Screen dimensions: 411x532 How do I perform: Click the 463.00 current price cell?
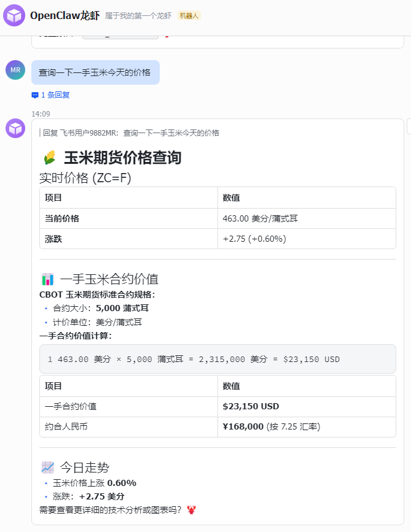pyautogui.click(x=260, y=218)
